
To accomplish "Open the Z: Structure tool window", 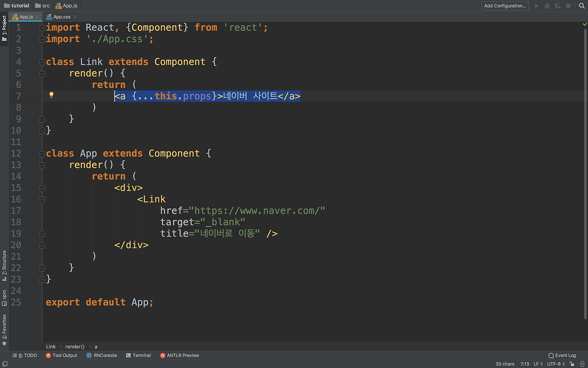I will pyautogui.click(x=4, y=266).
